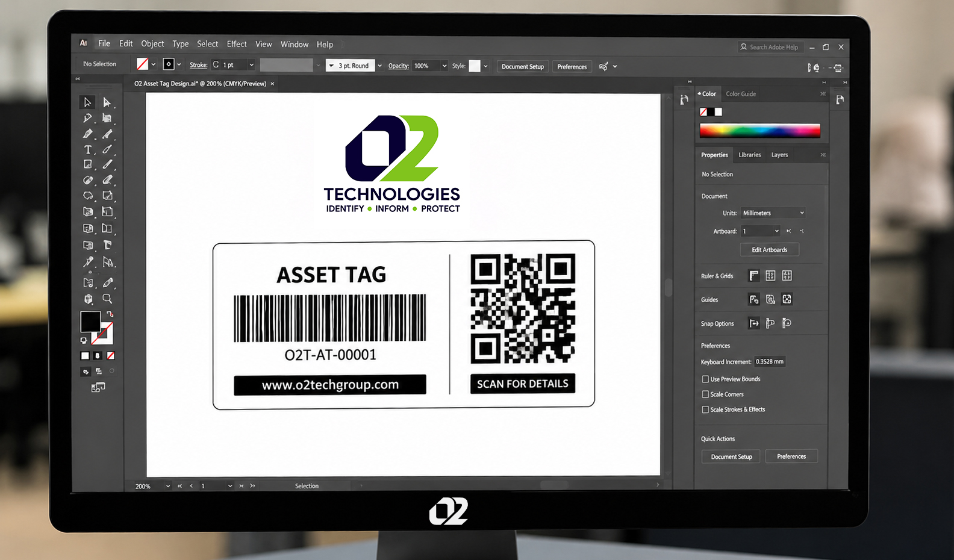Open the Effect menu
Image resolution: width=954 pixels, height=560 pixels.
click(237, 44)
